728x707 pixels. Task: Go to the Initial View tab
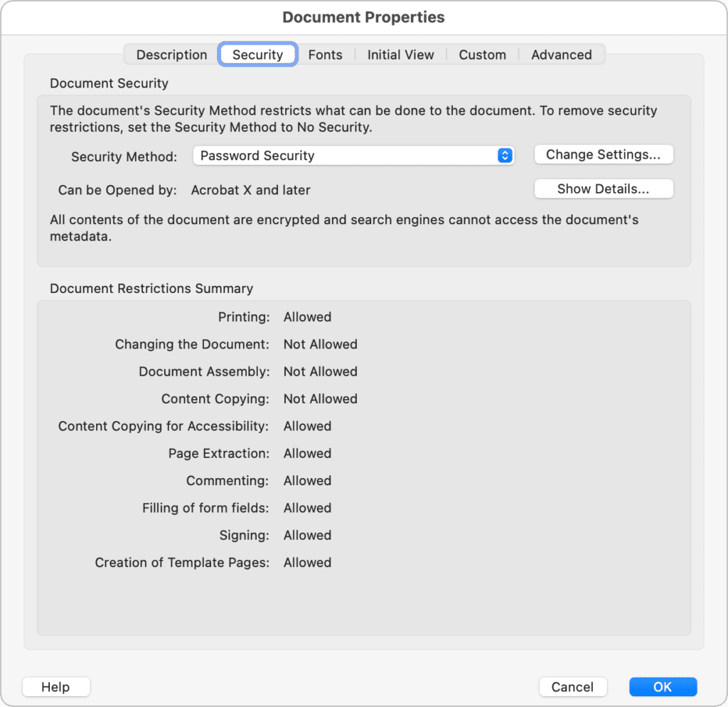coord(400,55)
